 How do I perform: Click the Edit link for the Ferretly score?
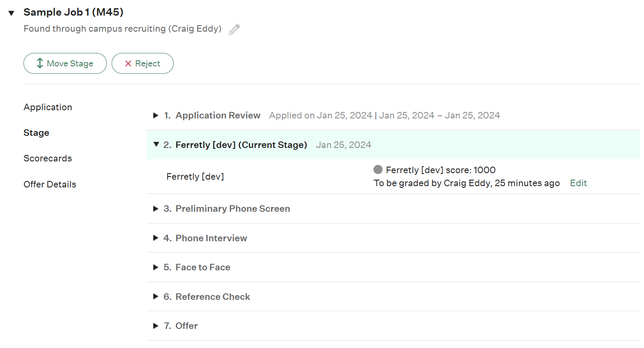578,183
